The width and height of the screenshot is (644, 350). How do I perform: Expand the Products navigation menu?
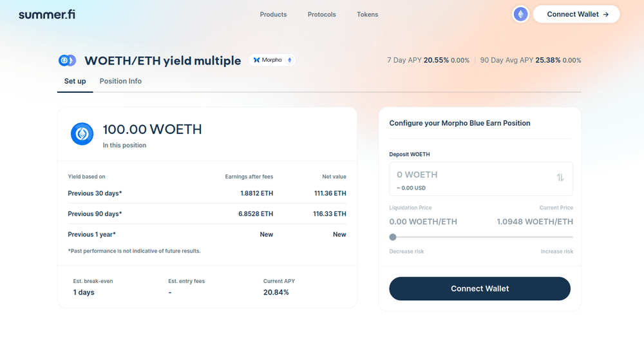pyautogui.click(x=273, y=14)
